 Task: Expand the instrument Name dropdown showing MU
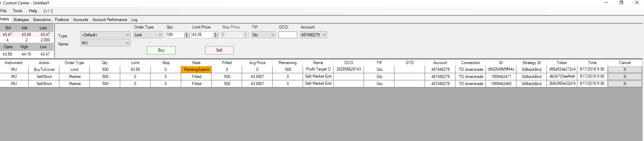(128, 43)
